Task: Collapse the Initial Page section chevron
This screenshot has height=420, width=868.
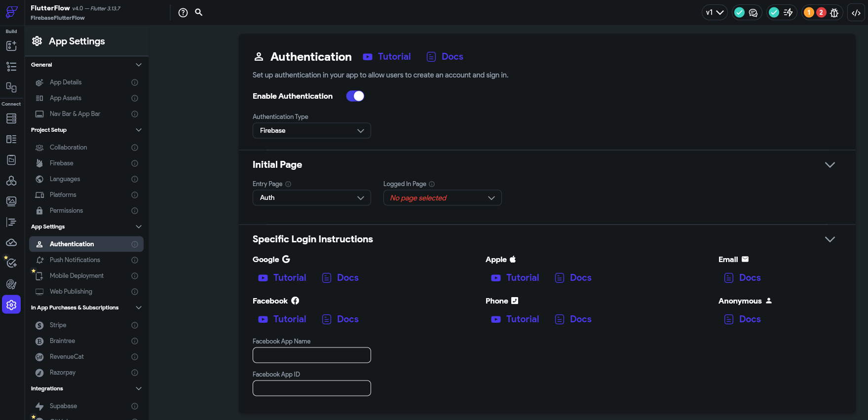Action: [x=830, y=165]
